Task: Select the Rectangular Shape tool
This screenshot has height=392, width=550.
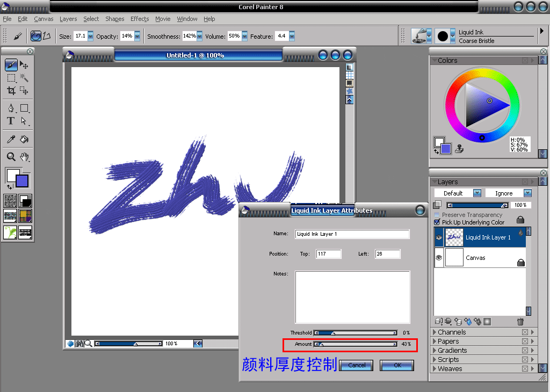Action: [x=24, y=108]
